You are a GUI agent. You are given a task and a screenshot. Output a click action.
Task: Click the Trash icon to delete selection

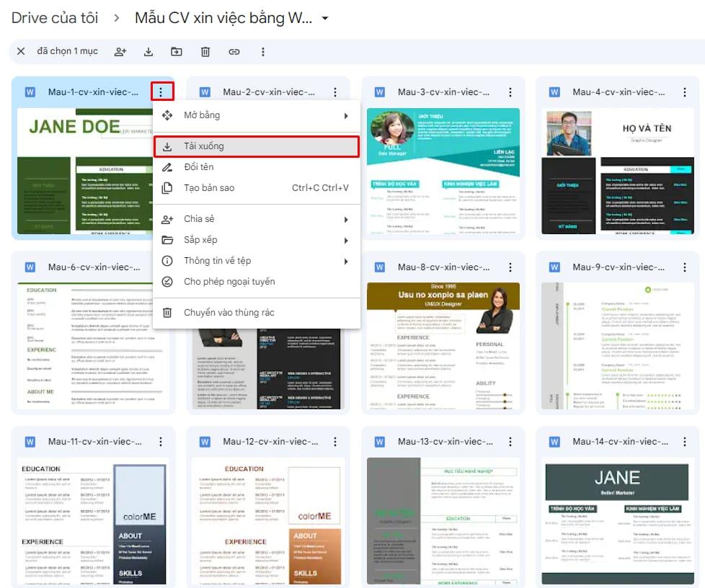[205, 51]
